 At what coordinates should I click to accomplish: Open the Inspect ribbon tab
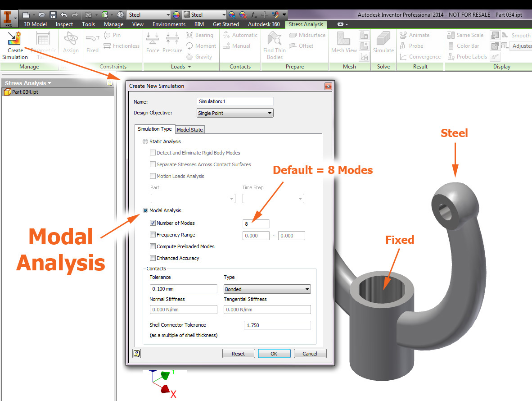click(x=64, y=24)
